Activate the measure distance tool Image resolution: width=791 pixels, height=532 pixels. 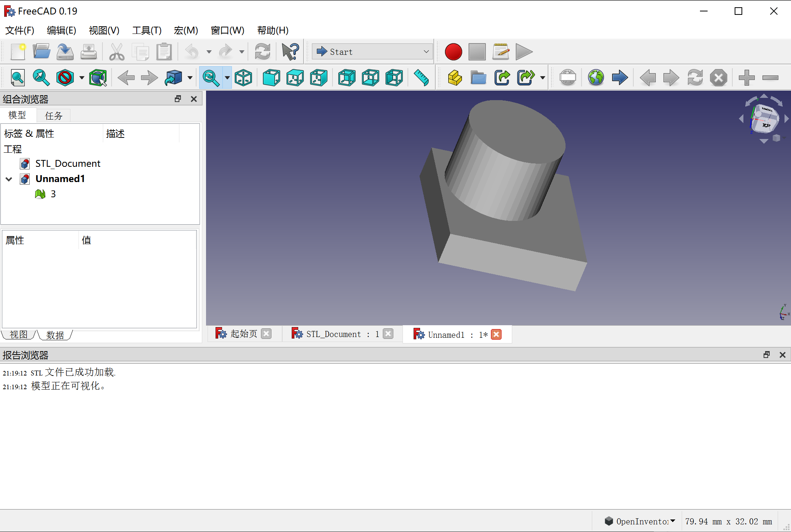(421, 77)
